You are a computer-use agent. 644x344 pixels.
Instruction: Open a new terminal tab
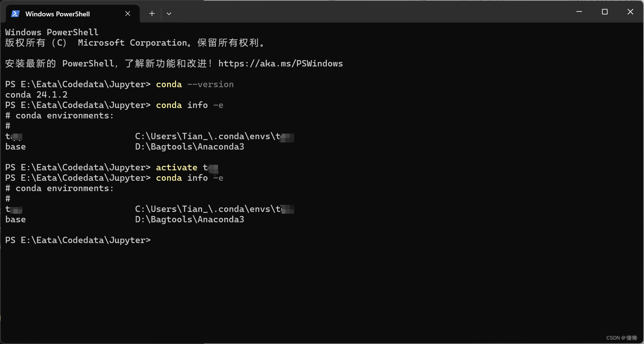click(152, 14)
